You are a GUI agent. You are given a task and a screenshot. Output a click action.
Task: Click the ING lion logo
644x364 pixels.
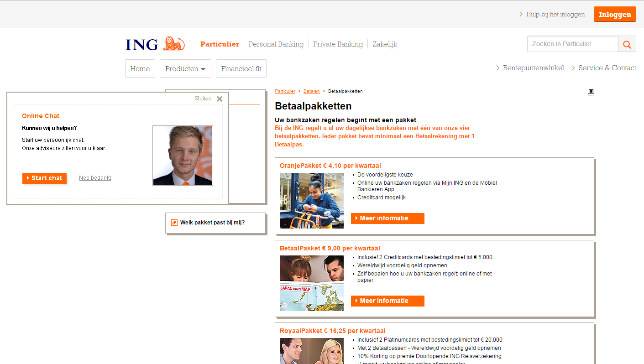[x=155, y=44]
